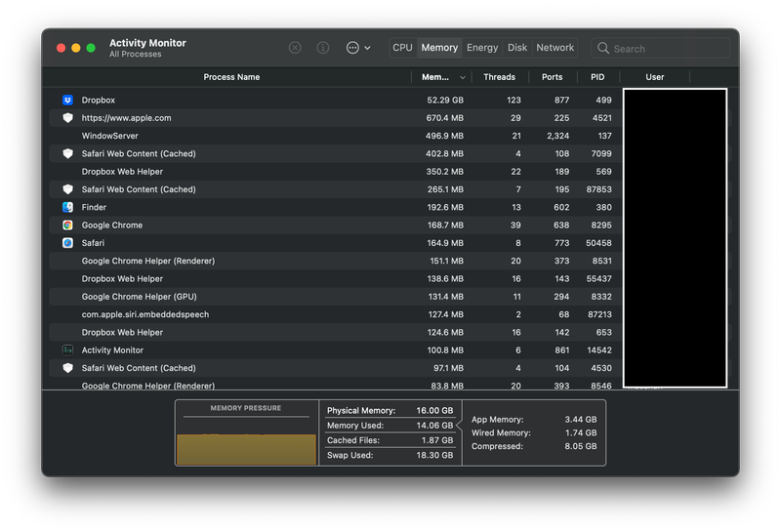Sort by Process Name column header

click(231, 77)
